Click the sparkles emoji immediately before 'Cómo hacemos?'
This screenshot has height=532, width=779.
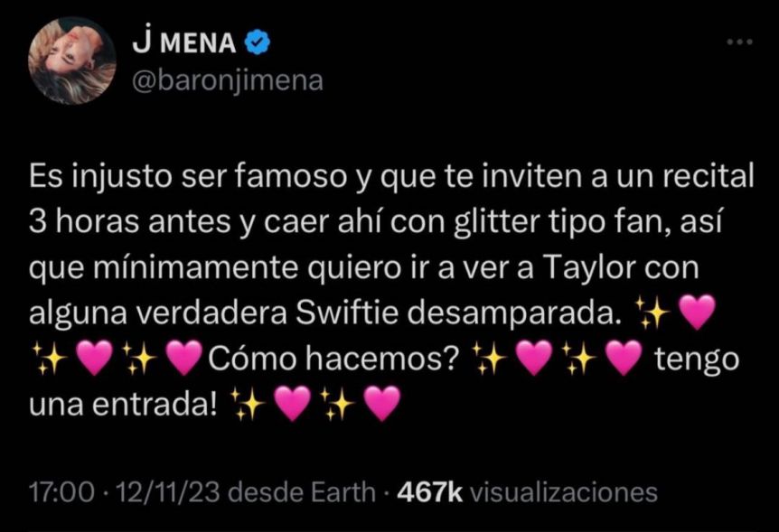(138, 359)
